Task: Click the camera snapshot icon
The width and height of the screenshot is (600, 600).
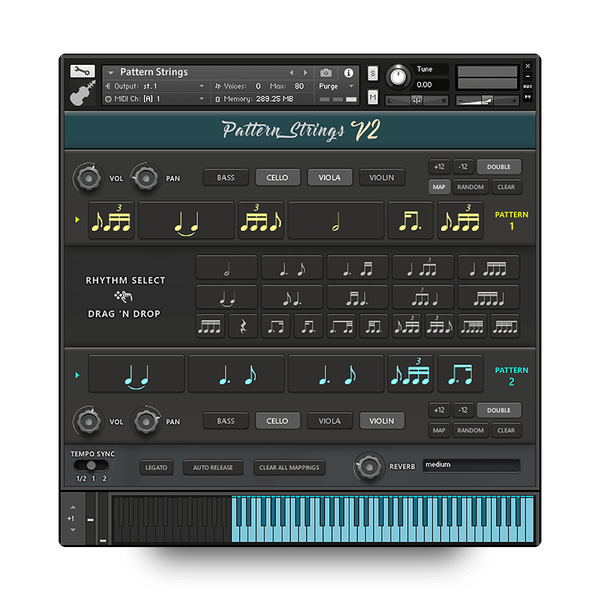Action: [326, 73]
